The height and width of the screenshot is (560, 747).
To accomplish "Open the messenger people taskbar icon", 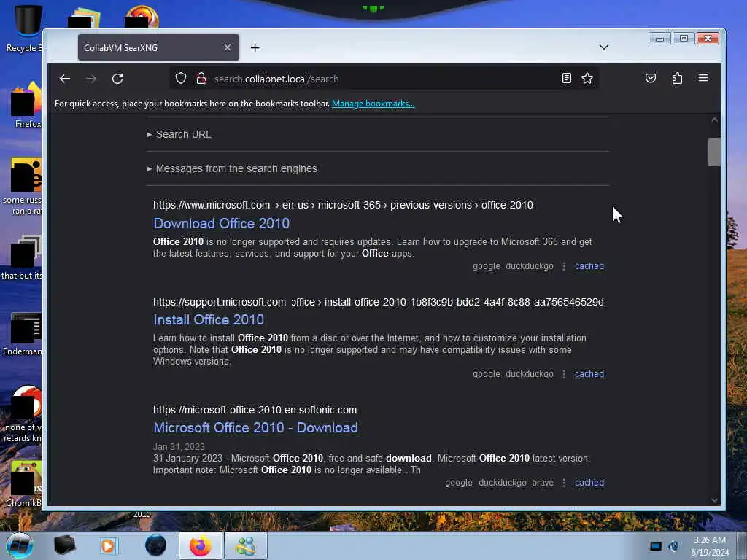I will (x=246, y=545).
